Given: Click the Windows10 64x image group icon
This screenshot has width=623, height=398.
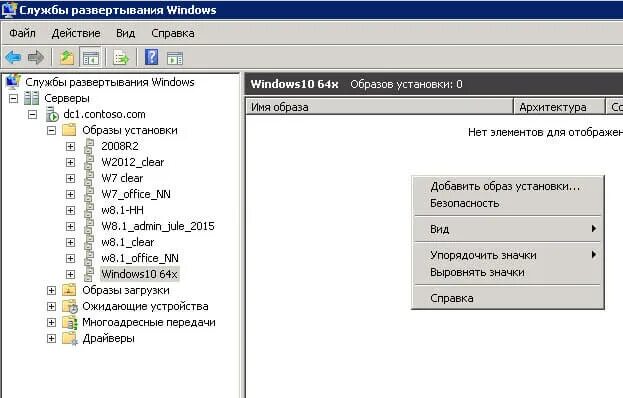Looking at the screenshot, I should point(89,274).
